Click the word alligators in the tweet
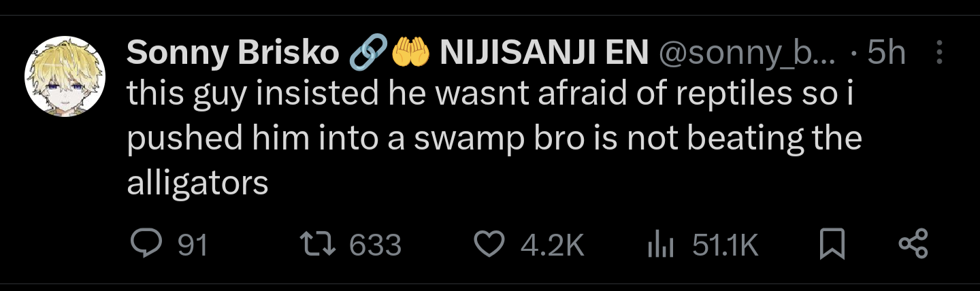 coord(197,182)
